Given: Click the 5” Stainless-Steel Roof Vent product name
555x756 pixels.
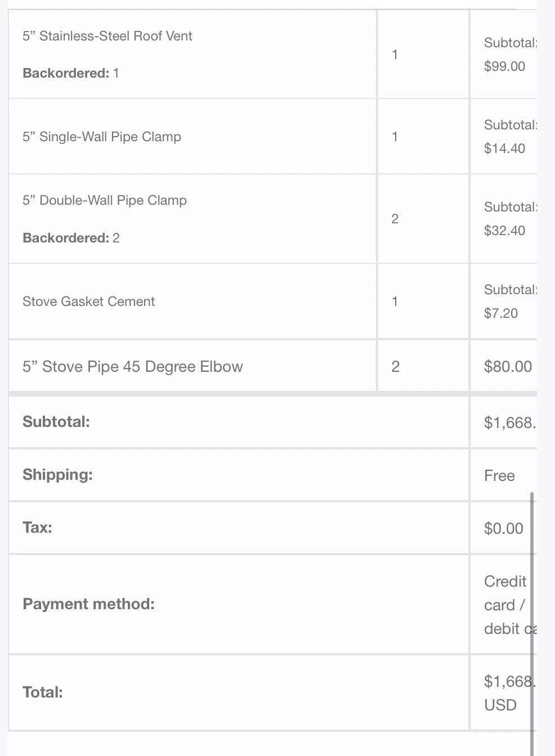Looking at the screenshot, I should [108, 36].
